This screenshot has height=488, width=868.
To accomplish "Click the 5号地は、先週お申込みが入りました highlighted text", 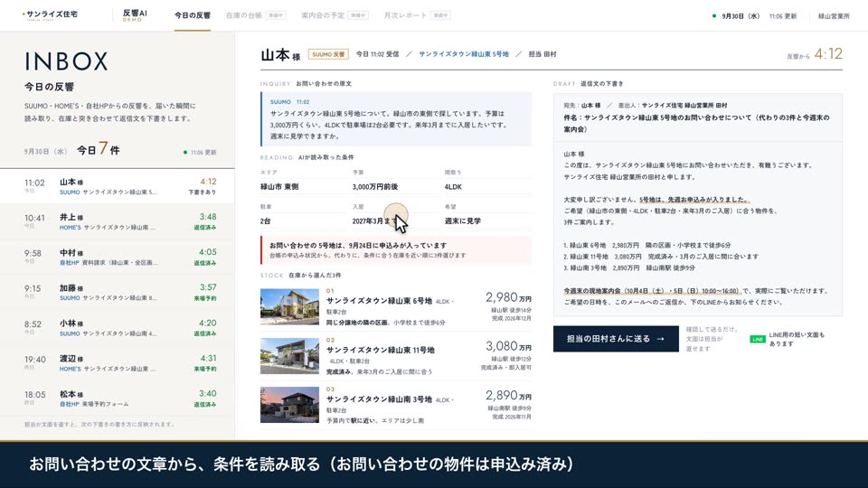I will point(693,200).
